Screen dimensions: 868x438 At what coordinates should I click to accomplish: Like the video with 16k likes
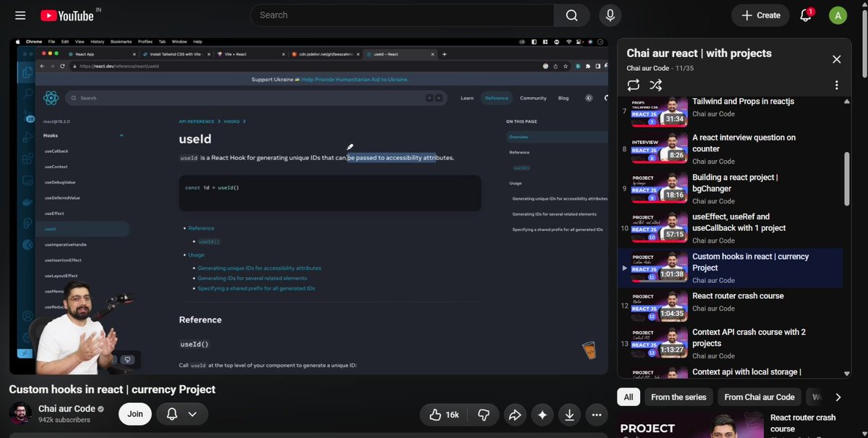(443, 415)
